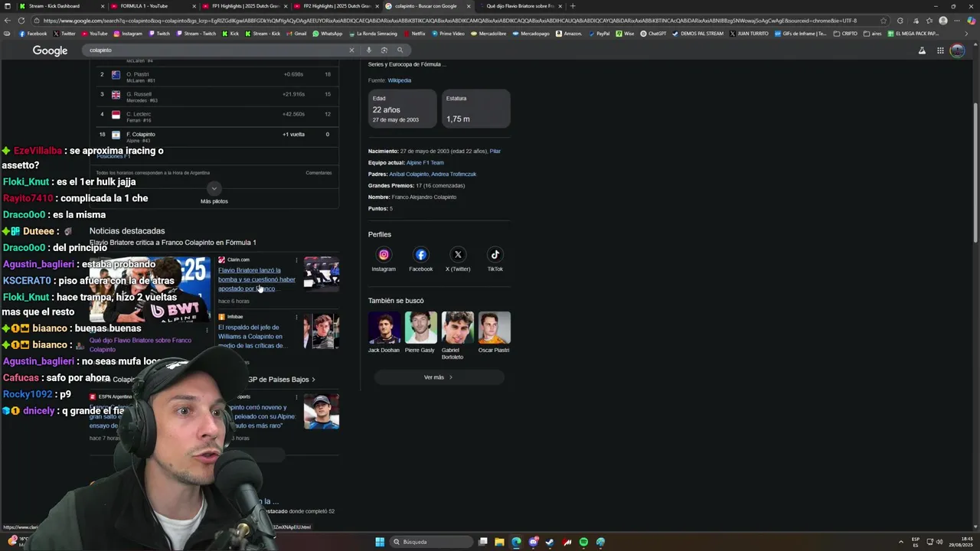Open PayPal bookmark
The image size is (980, 551).
599,34
